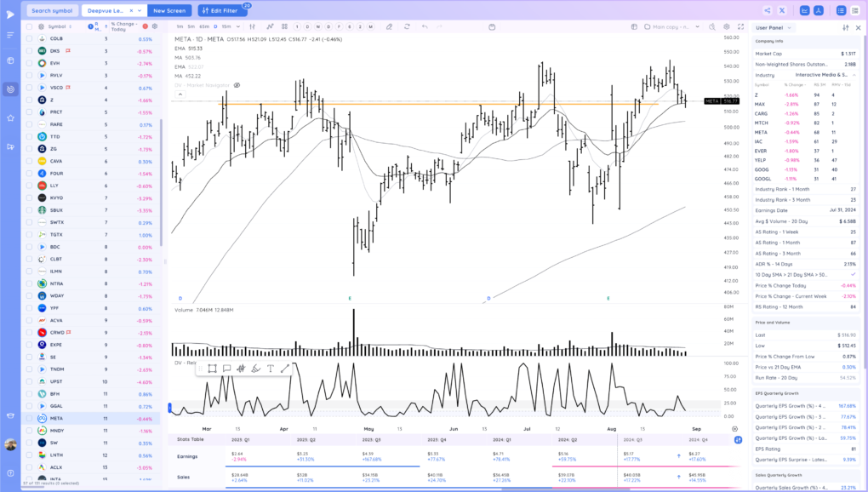Viewport: 868px width, 492px height.
Task: Select the 65m timeframe
Action: point(204,26)
